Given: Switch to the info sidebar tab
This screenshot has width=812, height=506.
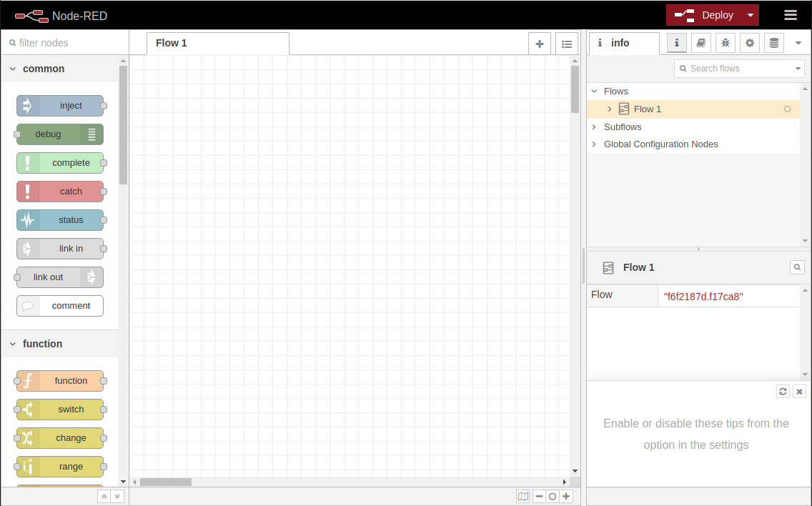Looking at the screenshot, I should pos(619,43).
